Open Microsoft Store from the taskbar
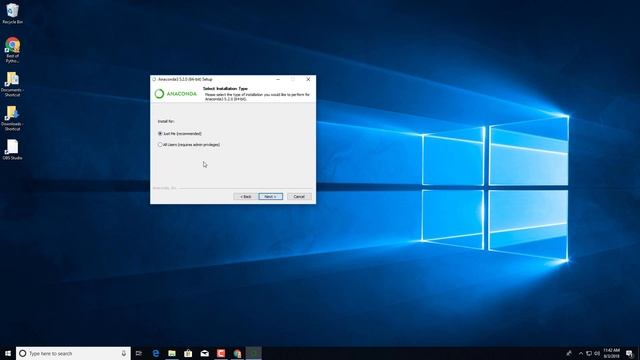The image size is (640, 360). tap(188, 353)
